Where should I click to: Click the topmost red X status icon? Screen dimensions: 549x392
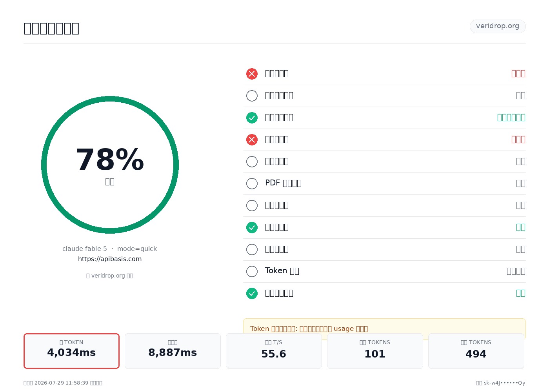pyautogui.click(x=252, y=74)
